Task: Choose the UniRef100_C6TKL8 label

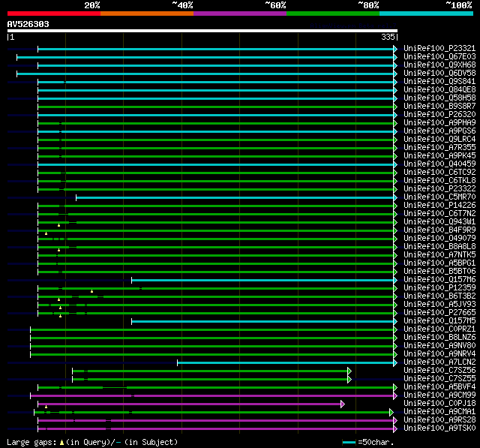Action: tap(439, 181)
